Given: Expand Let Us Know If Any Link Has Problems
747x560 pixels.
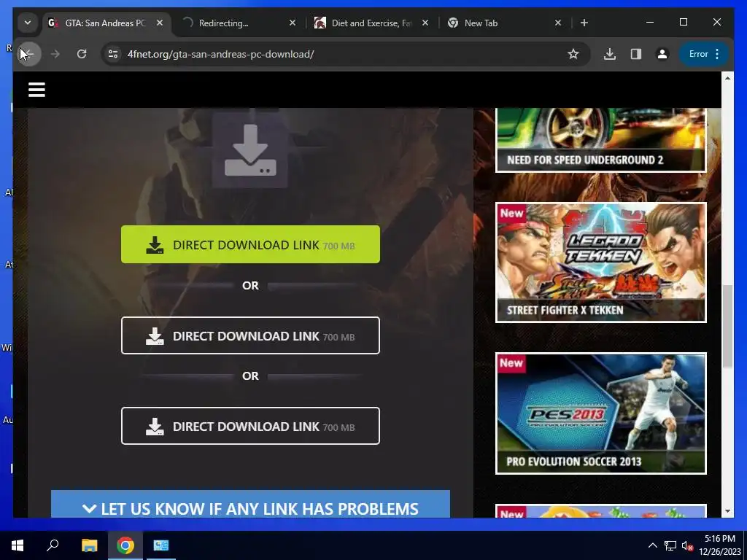Looking at the screenshot, I should [251, 505].
